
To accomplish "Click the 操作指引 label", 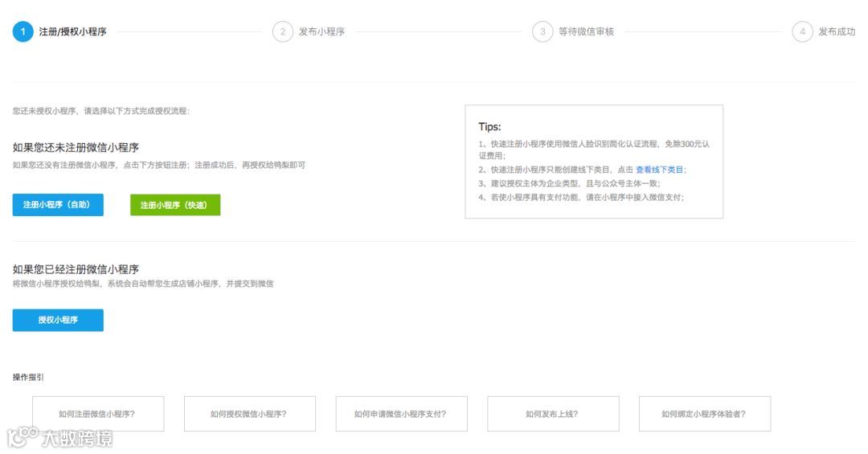I will coord(28,377).
